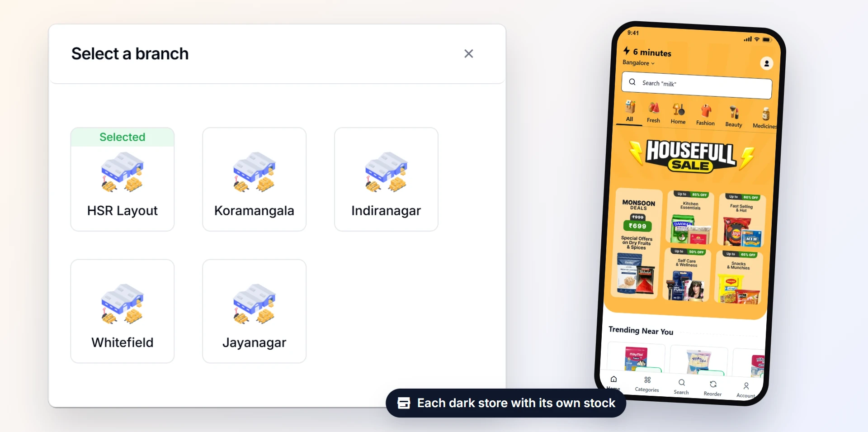The width and height of the screenshot is (868, 432).
Task: Select the Whitefield branch card
Action: 123,311
